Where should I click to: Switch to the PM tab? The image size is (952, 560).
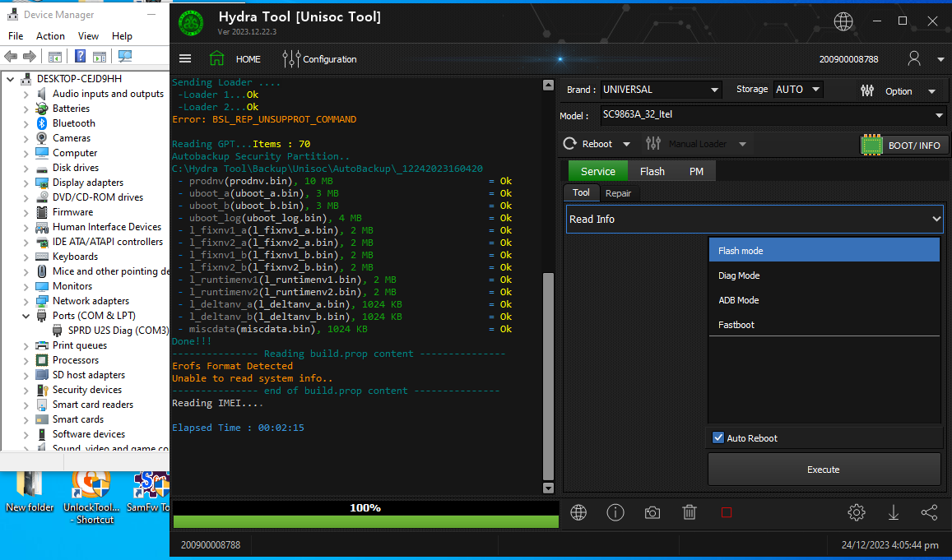[x=696, y=171]
